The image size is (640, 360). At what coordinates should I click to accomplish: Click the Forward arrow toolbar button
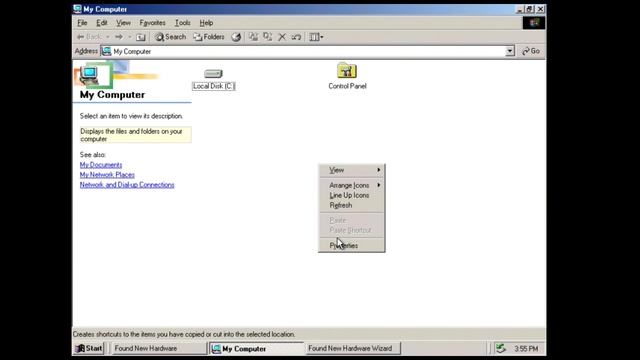pyautogui.click(x=119, y=37)
